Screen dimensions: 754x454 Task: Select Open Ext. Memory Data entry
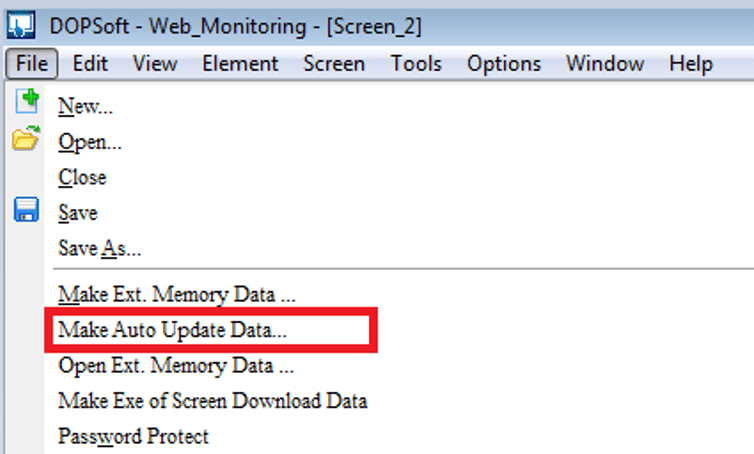[176, 365]
